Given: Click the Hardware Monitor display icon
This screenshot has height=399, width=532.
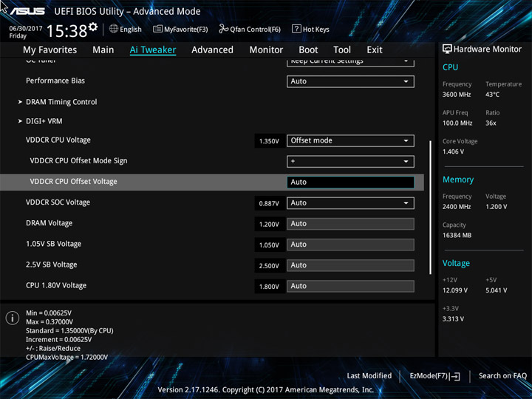Looking at the screenshot, I should (x=447, y=49).
